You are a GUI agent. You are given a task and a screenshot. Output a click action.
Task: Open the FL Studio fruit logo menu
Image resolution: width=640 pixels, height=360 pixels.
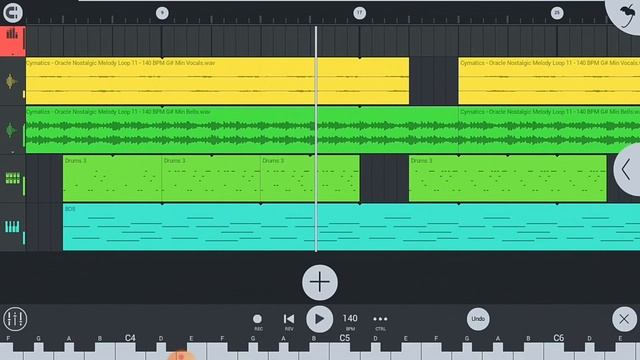(x=626, y=15)
